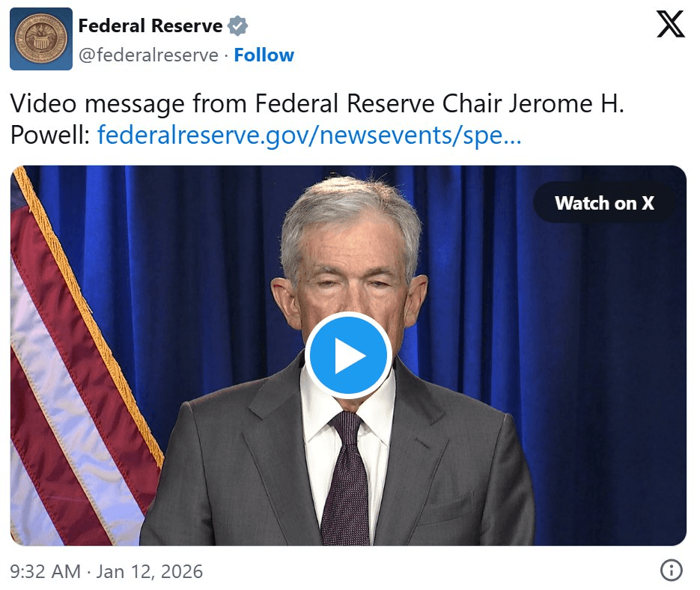Open the X logo link
The height and width of the screenshot is (590, 700).
669,25
